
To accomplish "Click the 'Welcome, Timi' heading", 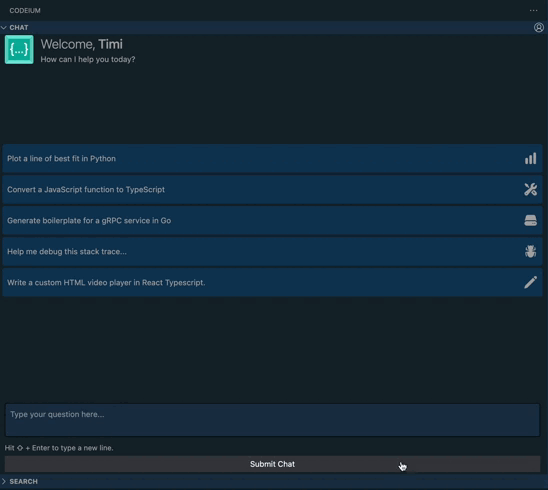I will [x=81, y=44].
